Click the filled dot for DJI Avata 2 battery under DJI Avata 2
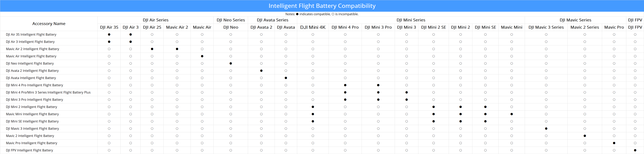 tap(261, 71)
